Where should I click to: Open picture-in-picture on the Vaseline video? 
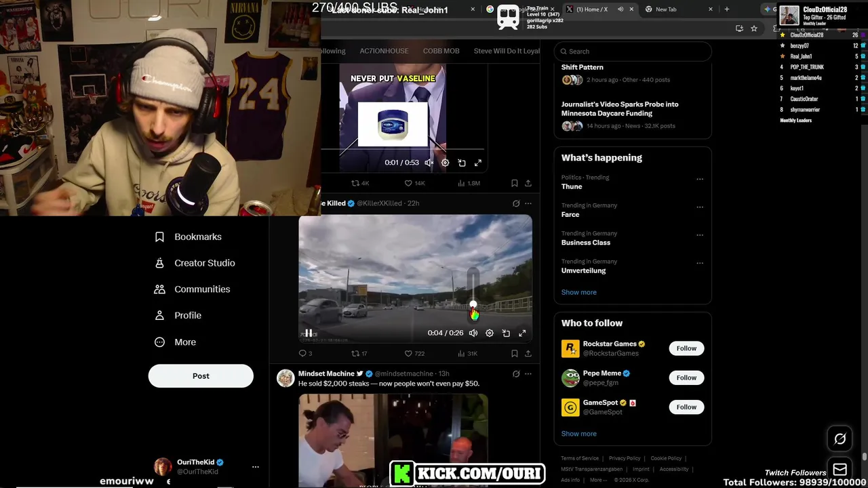click(x=462, y=163)
